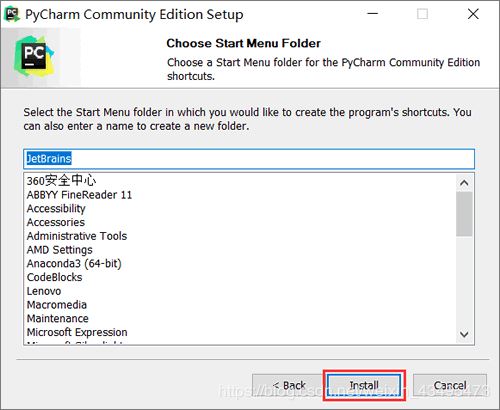The width and height of the screenshot is (500, 410).
Task: Choose AMD Settings folder
Action: [60, 250]
